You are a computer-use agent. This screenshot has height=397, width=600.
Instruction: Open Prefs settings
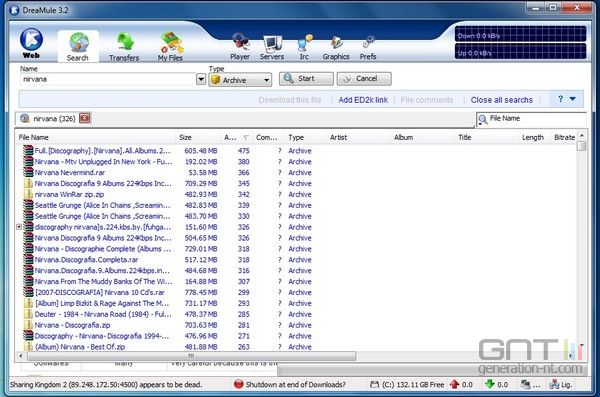(368, 47)
